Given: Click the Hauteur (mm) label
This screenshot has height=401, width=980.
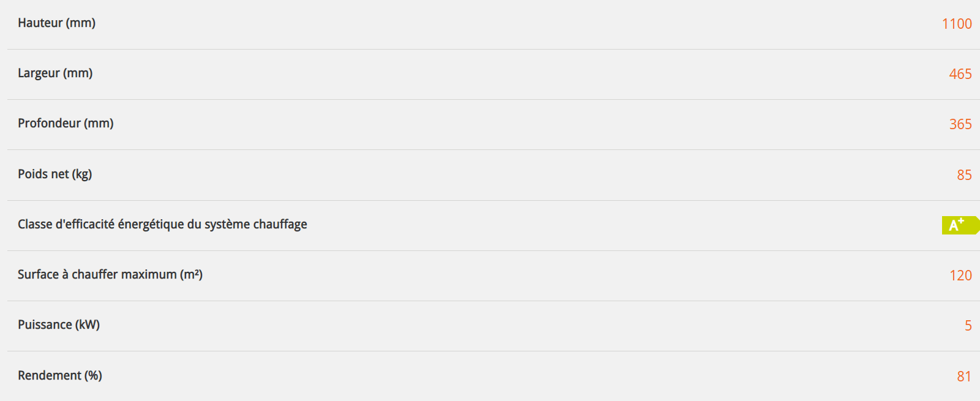Looking at the screenshot, I should [x=56, y=23].
